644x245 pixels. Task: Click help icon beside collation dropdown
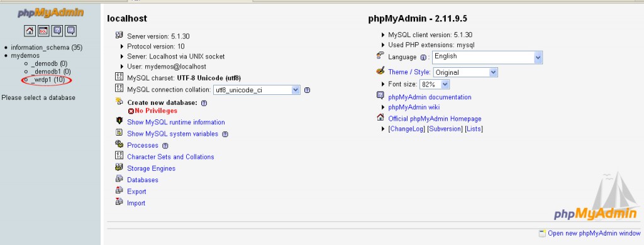click(x=307, y=90)
